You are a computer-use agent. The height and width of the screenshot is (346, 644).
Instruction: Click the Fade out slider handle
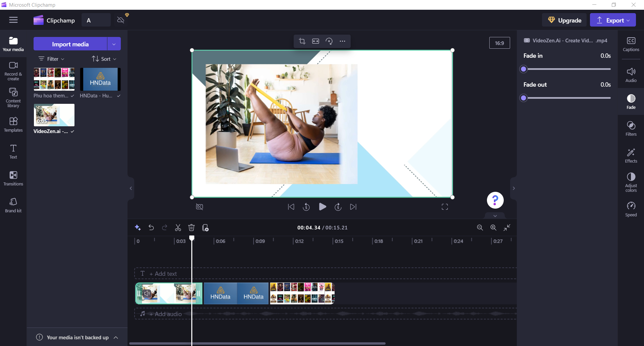pos(524,98)
